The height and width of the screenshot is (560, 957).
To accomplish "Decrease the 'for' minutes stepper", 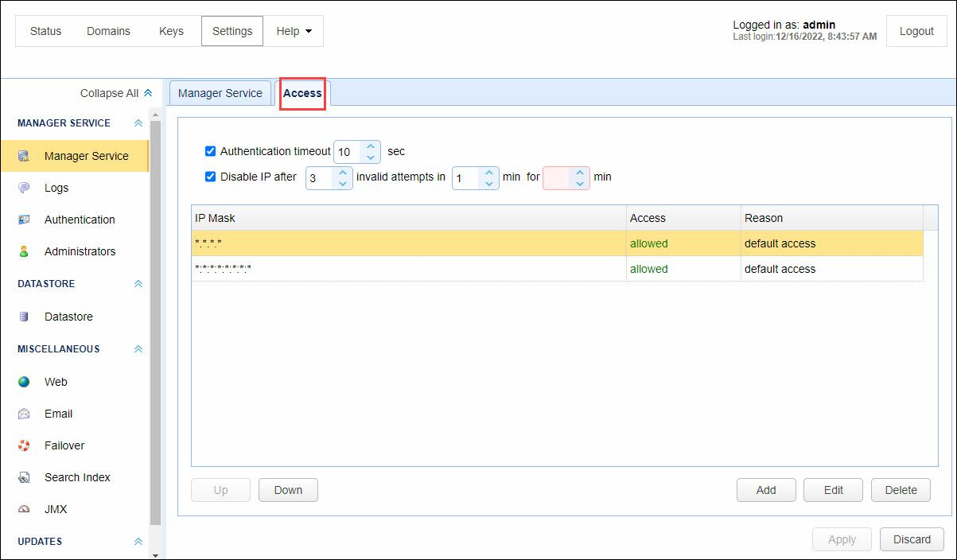I will click(580, 183).
